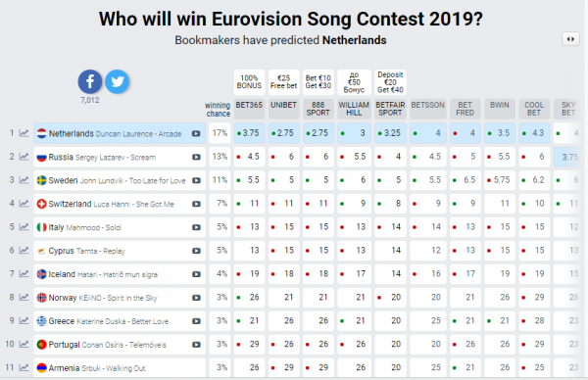Play the Portugal Telemóveis video icon
Viewport: 588px width, 380px height.
(196, 345)
